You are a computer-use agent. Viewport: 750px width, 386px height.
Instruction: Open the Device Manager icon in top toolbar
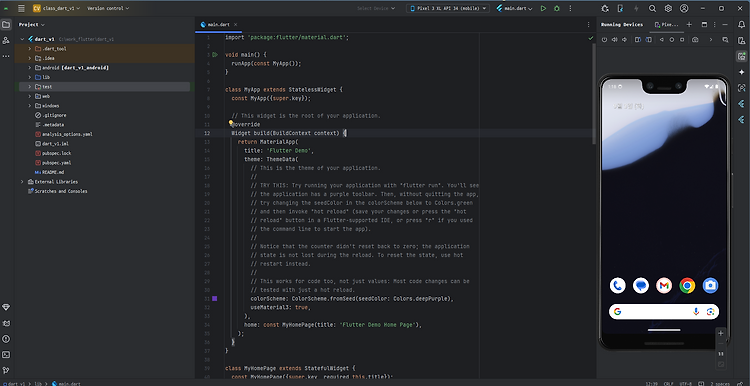click(620, 8)
